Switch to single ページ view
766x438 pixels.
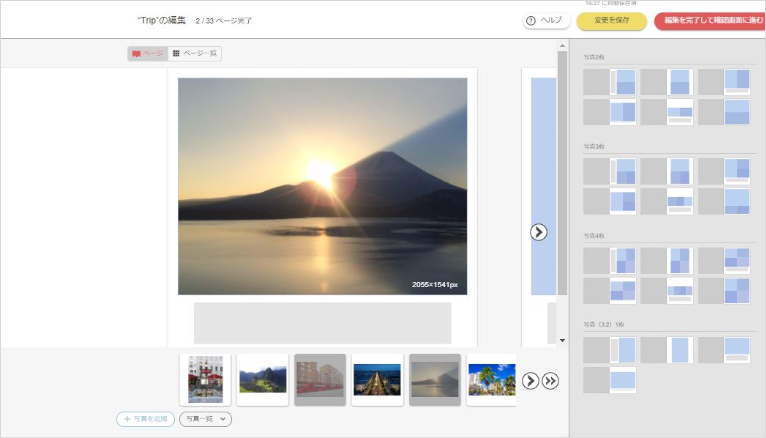(x=147, y=53)
